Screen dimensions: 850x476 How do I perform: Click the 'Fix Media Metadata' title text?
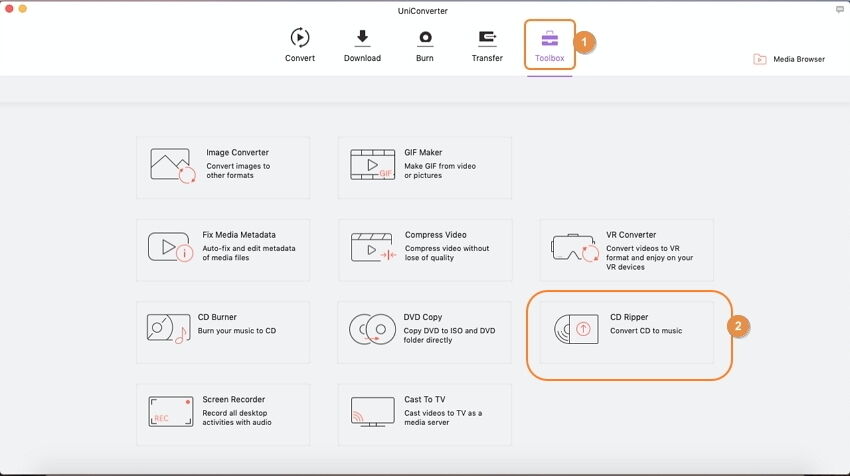click(x=239, y=235)
